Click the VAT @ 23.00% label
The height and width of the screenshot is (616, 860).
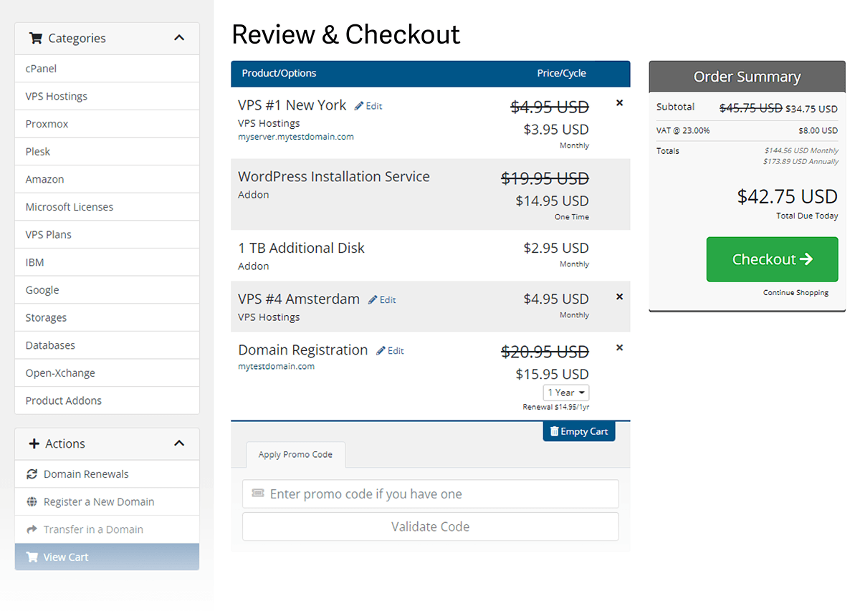pos(683,130)
